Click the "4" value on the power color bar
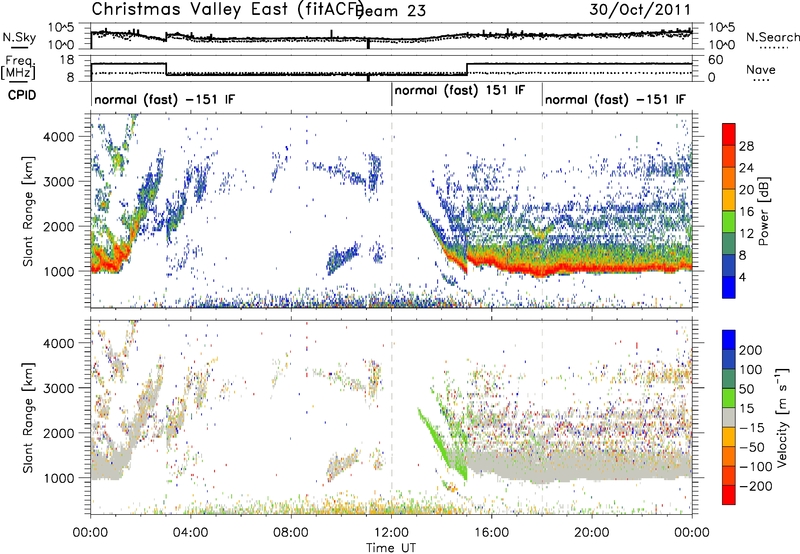The width and height of the screenshot is (800, 554). click(x=742, y=278)
